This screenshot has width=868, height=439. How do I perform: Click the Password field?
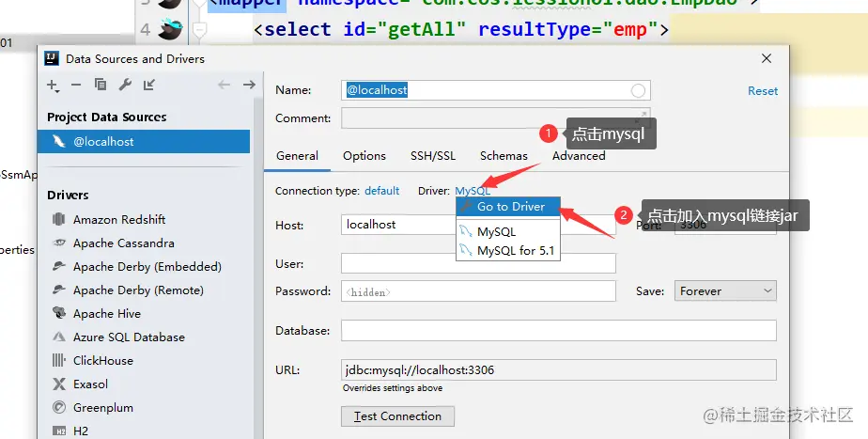478,291
